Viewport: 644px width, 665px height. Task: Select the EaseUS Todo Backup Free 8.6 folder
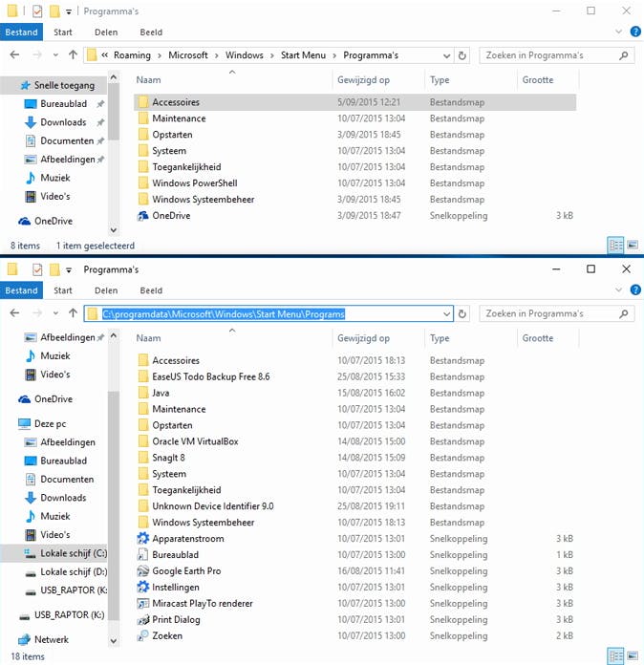click(355, 376)
